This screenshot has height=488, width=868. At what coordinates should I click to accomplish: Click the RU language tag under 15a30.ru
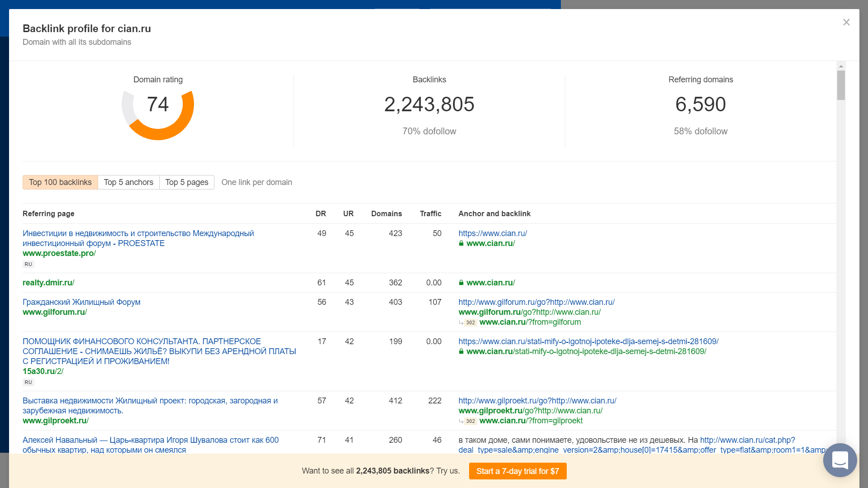[x=28, y=382]
